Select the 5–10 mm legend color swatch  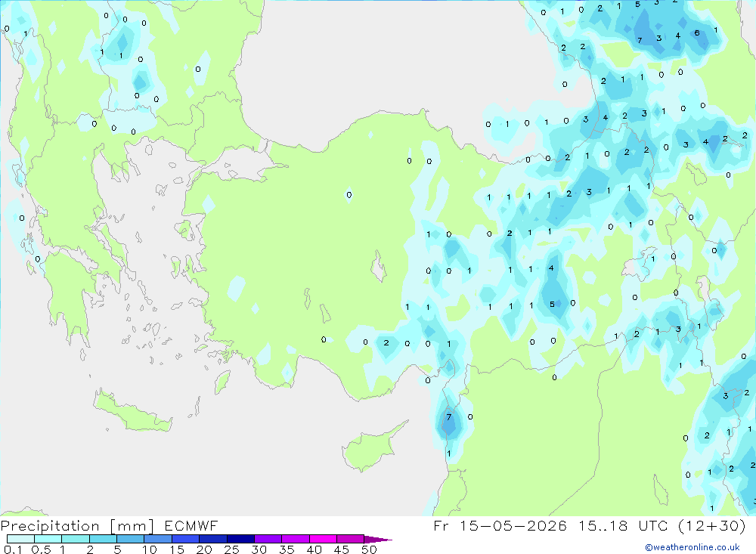(x=130, y=539)
